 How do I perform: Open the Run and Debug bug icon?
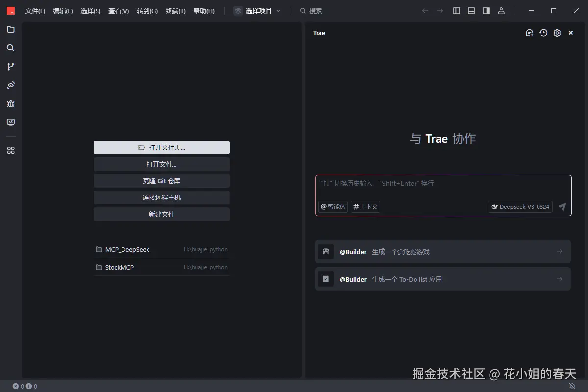click(11, 104)
